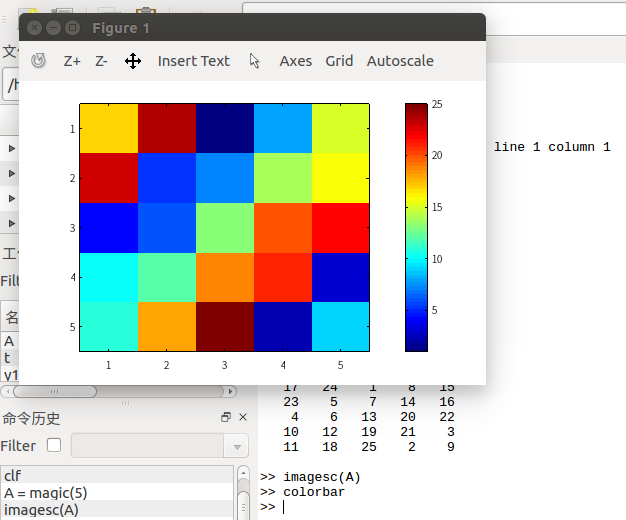Select the Z- zoom out tool
The image size is (626, 520).
click(x=101, y=61)
